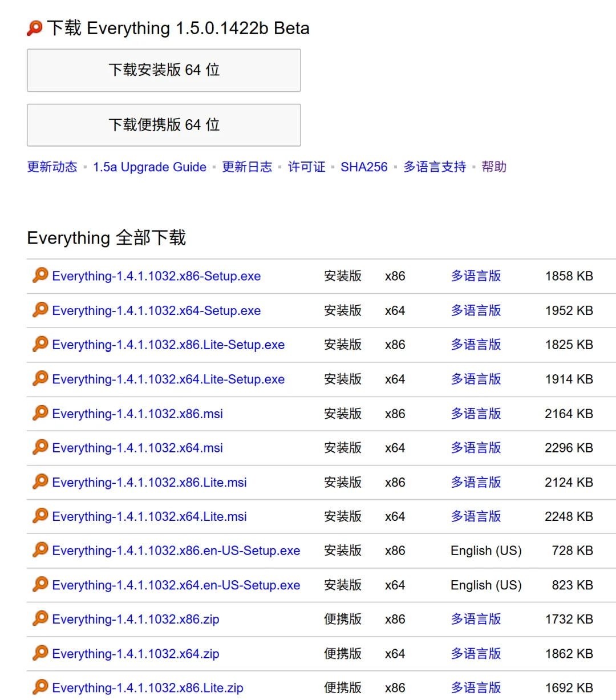The height and width of the screenshot is (700, 616).
Task: Click the 2164 KB size cell
Action: pos(569,414)
